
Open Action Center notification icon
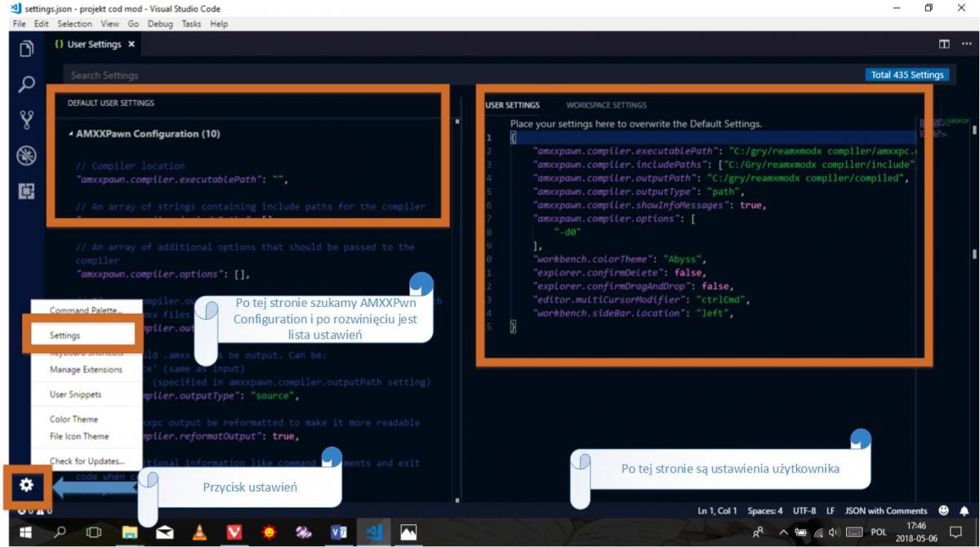click(956, 532)
